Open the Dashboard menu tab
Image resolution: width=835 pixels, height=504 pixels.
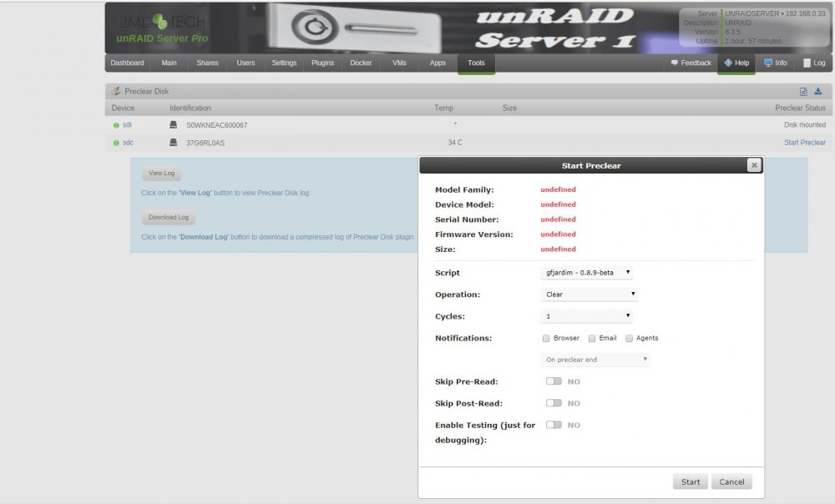[127, 63]
